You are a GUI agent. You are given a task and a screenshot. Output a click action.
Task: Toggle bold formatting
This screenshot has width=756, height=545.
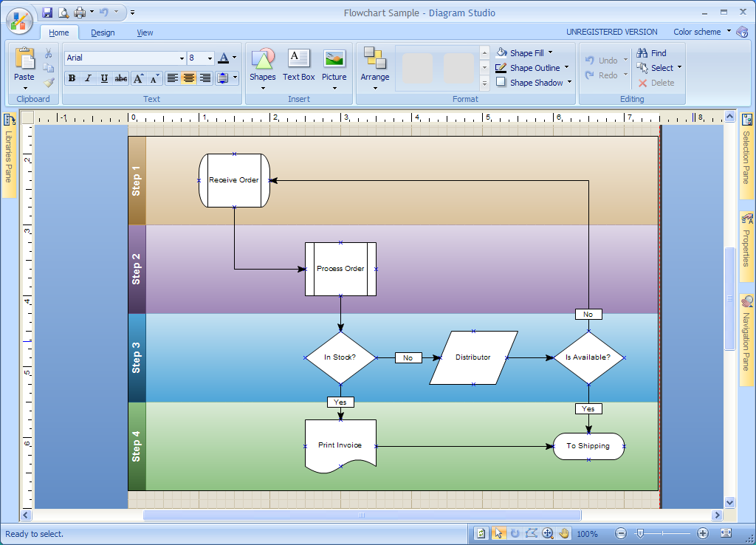pyautogui.click(x=71, y=78)
